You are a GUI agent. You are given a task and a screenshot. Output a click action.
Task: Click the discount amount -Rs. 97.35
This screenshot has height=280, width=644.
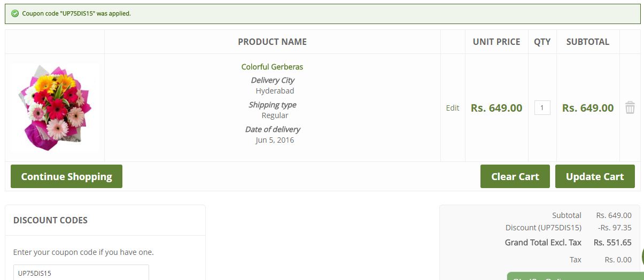click(x=614, y=228)
